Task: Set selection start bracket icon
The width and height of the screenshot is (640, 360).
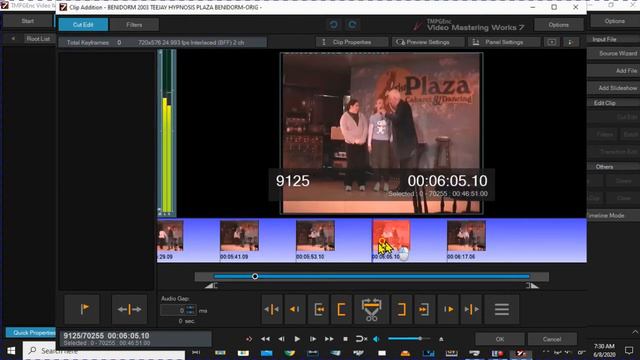Action: (342, 309)
